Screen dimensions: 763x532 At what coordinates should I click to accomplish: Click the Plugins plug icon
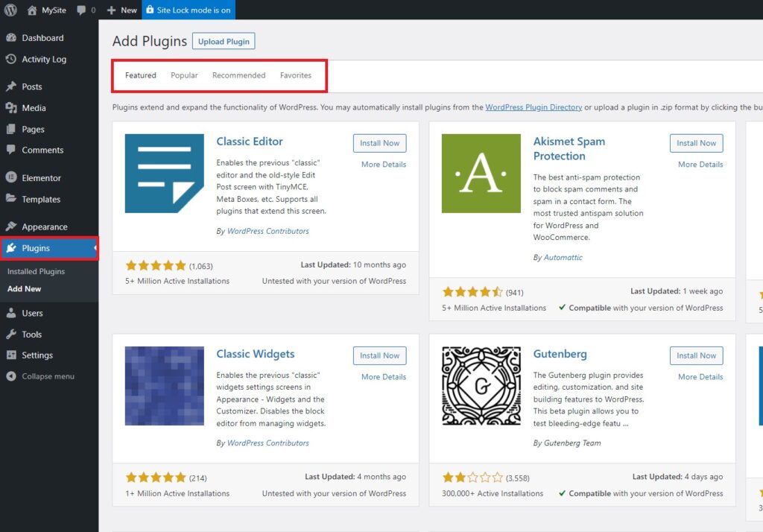tap(11, 248)
